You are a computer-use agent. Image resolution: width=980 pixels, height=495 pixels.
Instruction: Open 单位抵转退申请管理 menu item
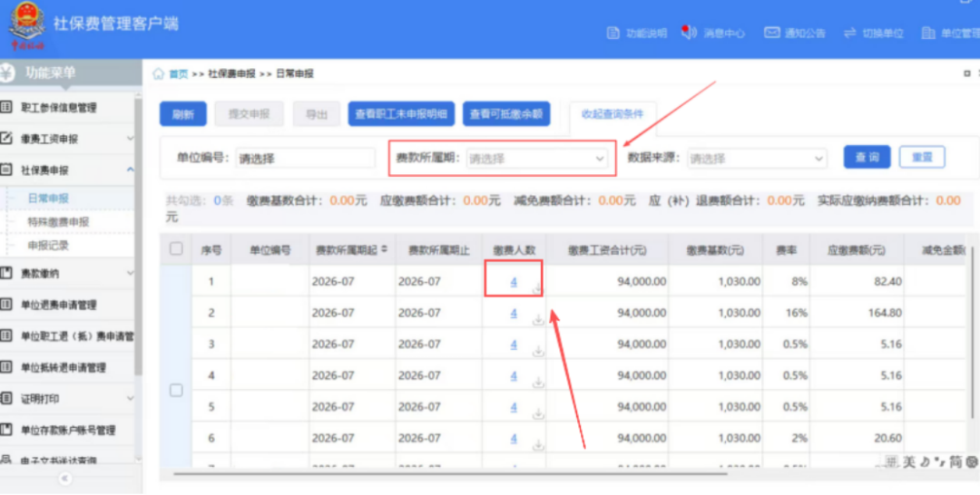tap(64, 367)
